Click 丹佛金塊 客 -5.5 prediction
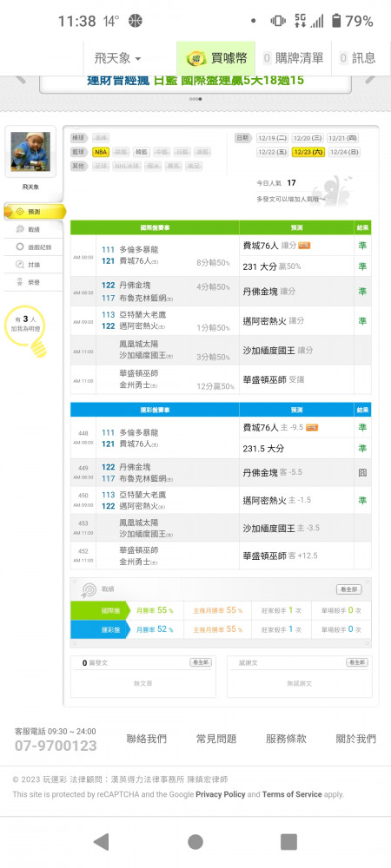The width and height of the screenshot is (391, 868). [x=273, y=473]
